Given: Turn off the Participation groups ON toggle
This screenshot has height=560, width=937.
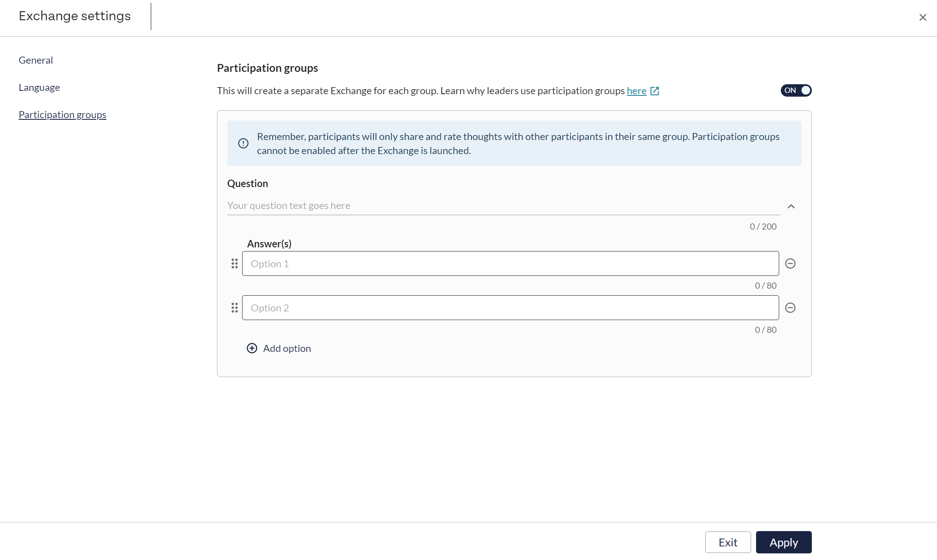Looking at the screenshot, I should pyautogui.click(x=796, y=90).
